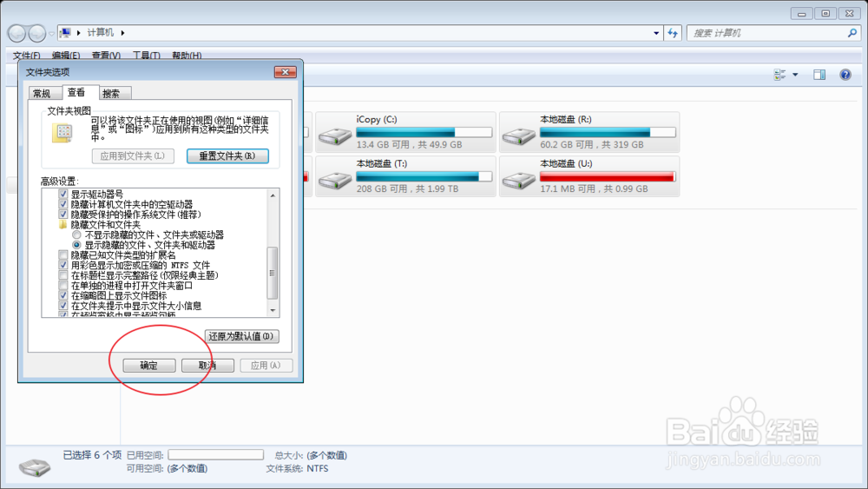
Task: Select the iCopy (C:) drive icon
Action: click(335, 135)
